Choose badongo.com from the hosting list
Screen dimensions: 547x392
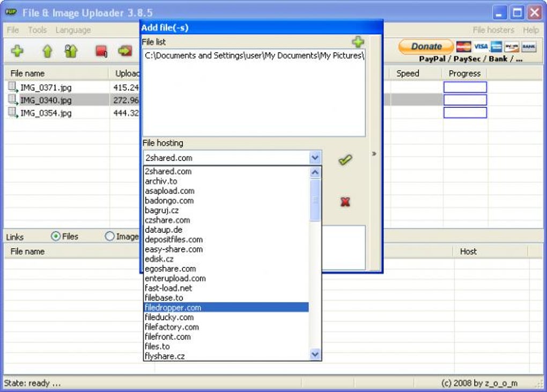coord(226,201)
